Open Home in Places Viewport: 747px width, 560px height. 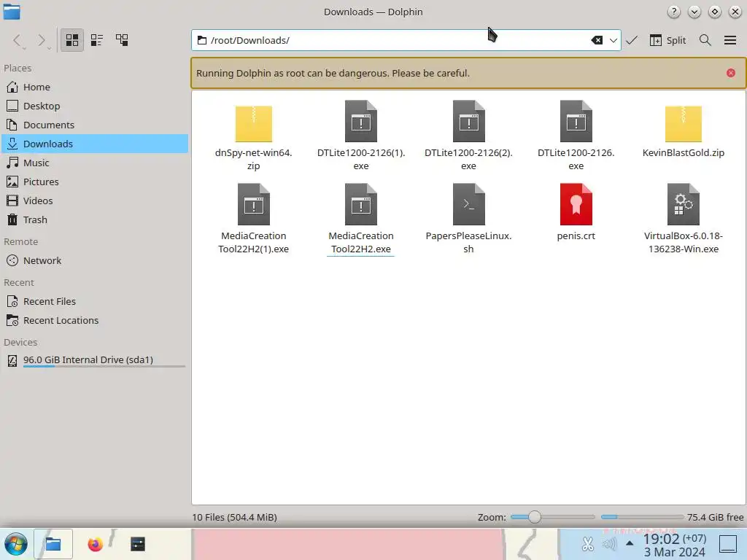(95, 87)
